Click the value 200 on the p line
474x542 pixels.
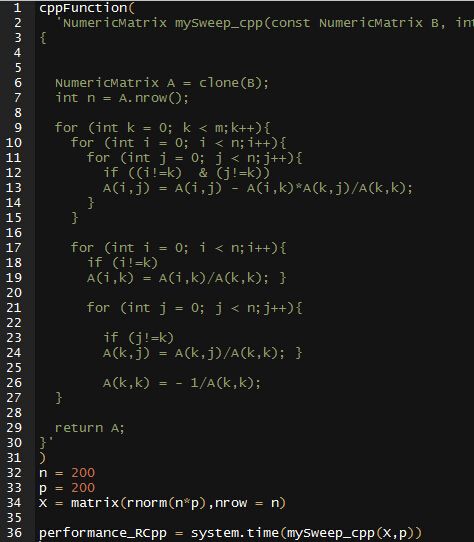[83, 488]
